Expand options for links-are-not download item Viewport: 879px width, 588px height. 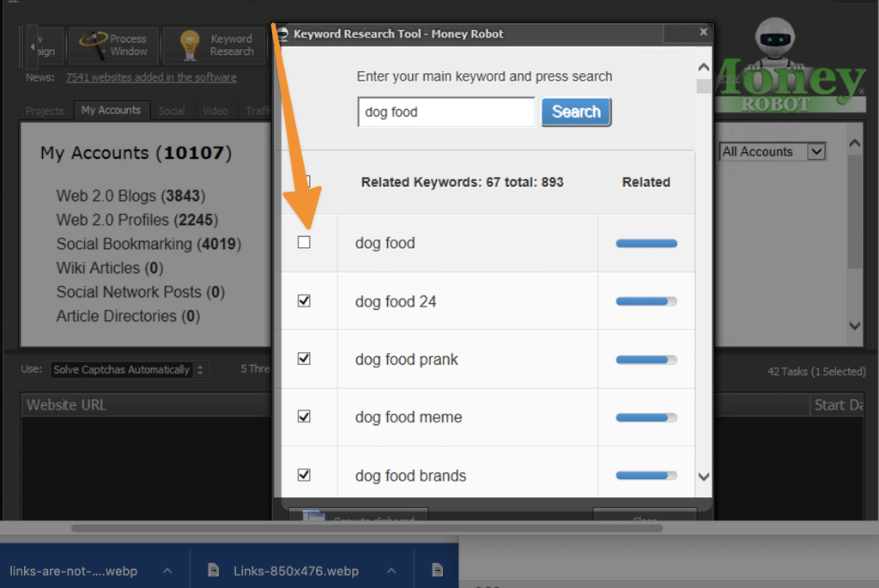pos(167,571)
